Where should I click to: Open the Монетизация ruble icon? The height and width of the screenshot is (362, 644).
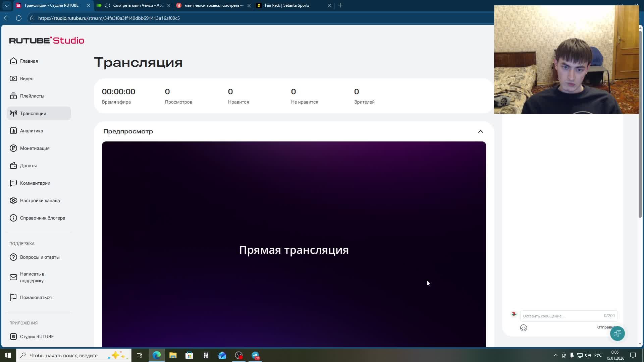point(13,148)
